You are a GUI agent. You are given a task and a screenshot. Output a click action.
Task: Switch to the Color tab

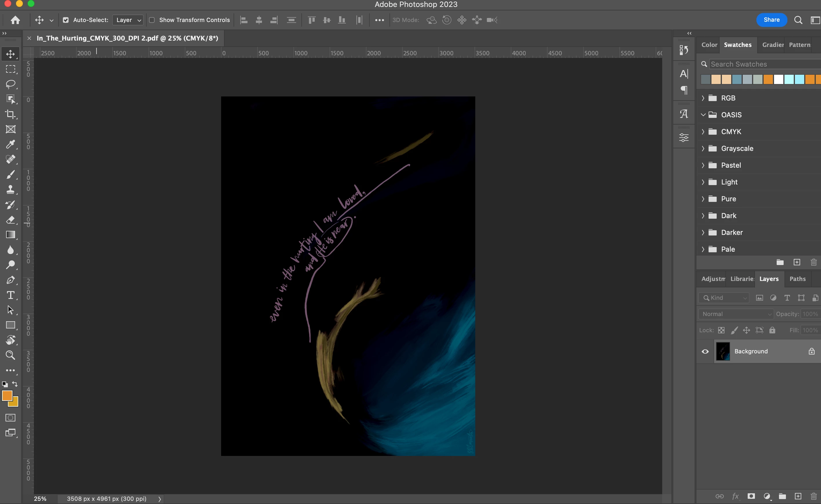(x=709, y=45)
